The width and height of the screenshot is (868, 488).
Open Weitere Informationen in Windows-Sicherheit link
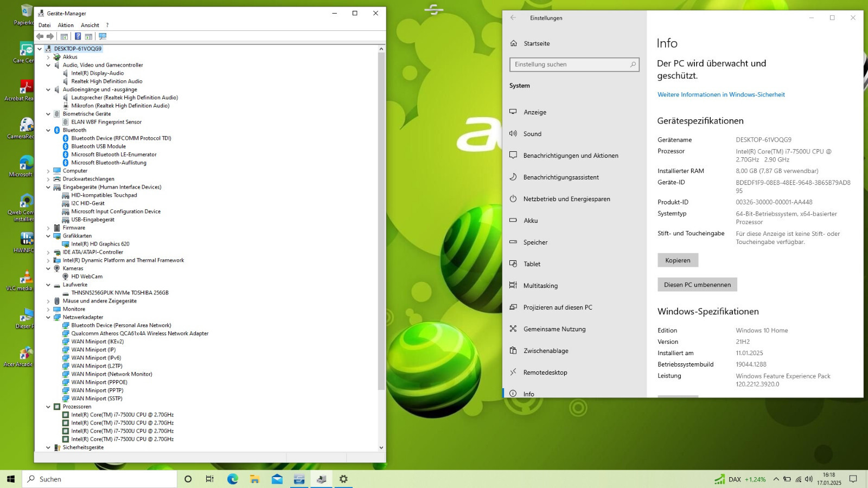721,94
